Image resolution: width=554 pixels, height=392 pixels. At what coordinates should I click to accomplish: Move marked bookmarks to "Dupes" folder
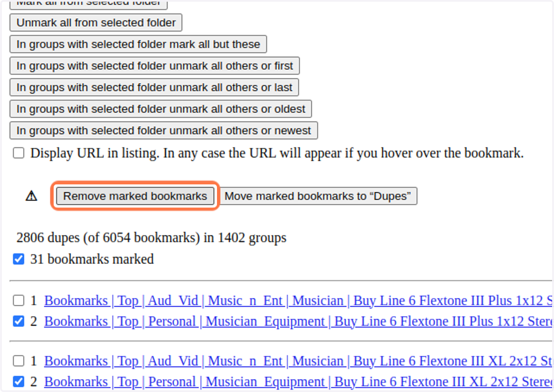[318, 196]
